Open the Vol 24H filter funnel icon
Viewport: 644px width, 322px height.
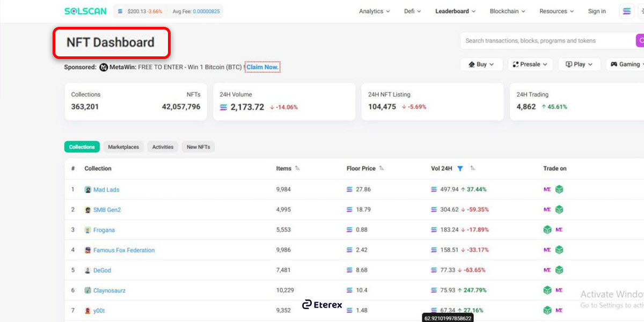(460, 169)
